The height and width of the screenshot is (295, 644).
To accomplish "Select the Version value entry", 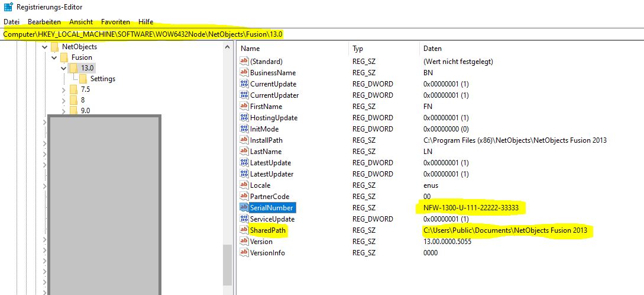I will coord(261,242).
